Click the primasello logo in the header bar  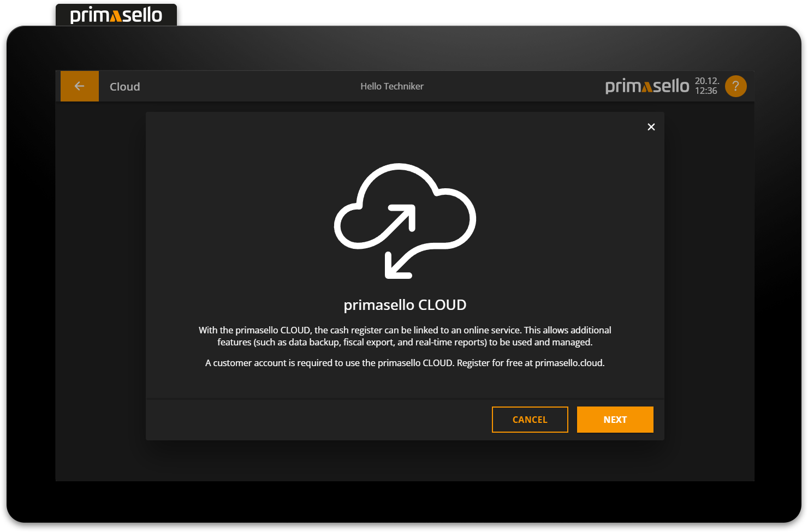click(647, 86)
